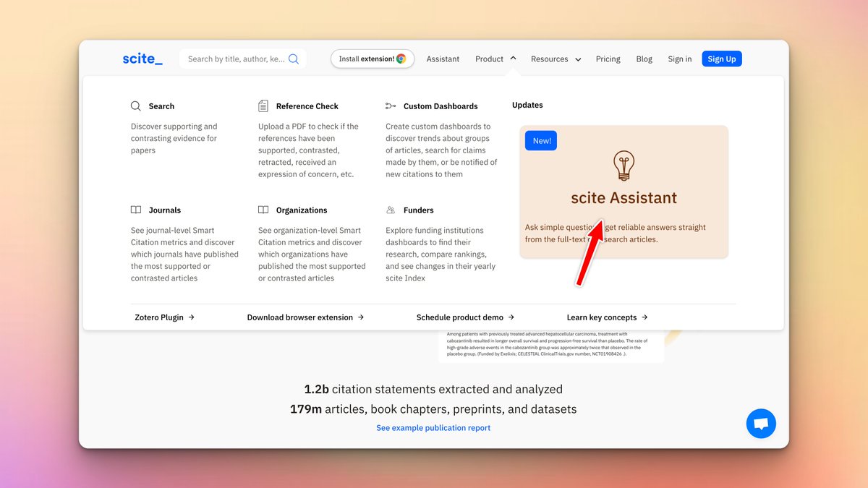868x488 pixels.
Task: Click the Search magnifier icon in Product menu
Action: pyautogui.click(x=136, y=106)
